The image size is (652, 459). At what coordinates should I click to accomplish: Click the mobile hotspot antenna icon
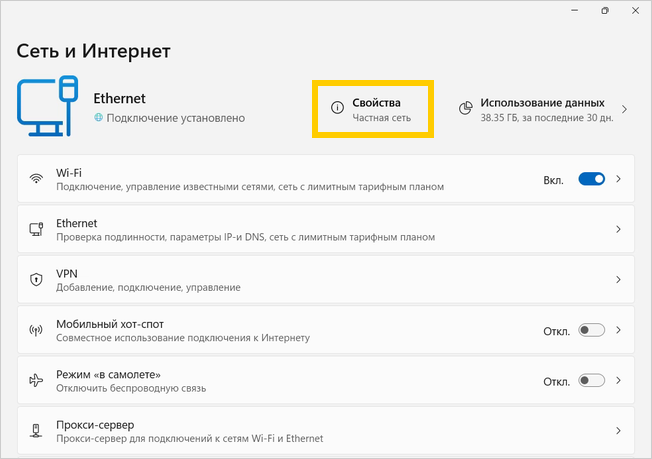pyautogui.click(x=37, y=330)
